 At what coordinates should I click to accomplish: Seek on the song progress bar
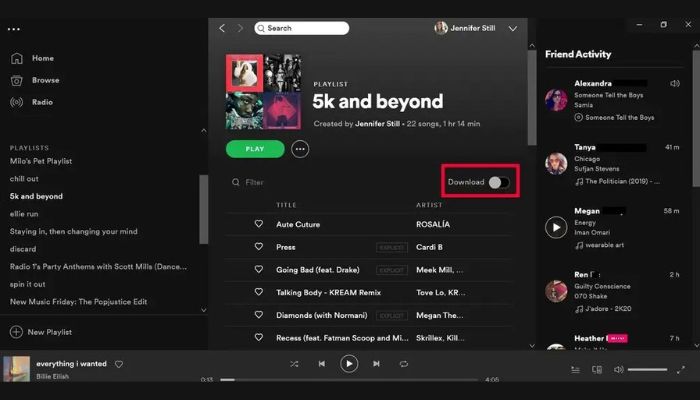pyautogui.click(x=349, y=379)
